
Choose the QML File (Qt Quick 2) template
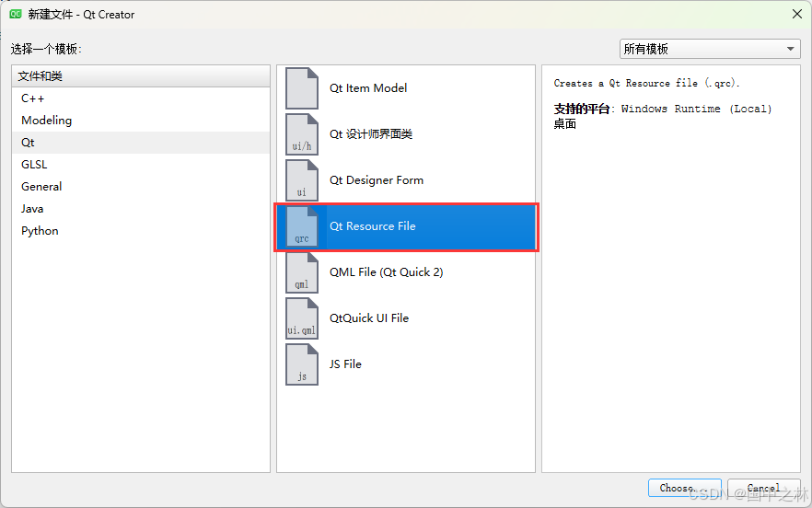tap(406, 272)
